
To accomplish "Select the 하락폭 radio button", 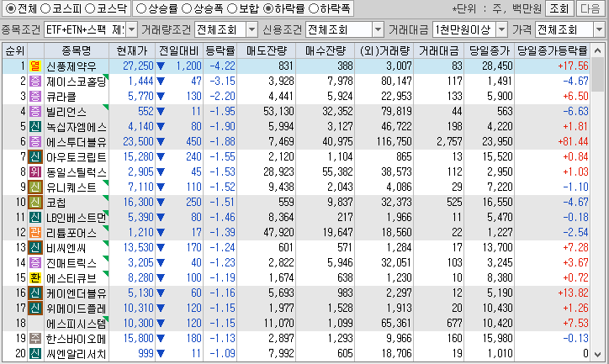I will pos(313,8).
